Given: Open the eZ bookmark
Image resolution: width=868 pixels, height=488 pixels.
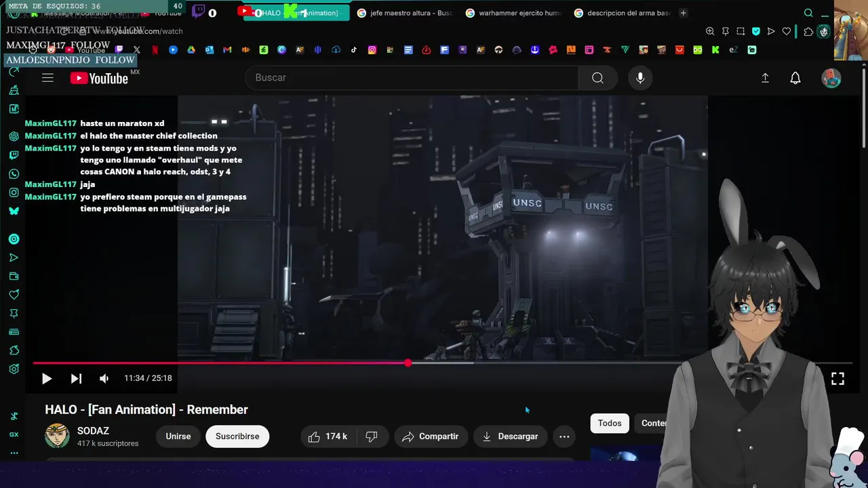Looking at the screenshot, I should click(733, 49).
